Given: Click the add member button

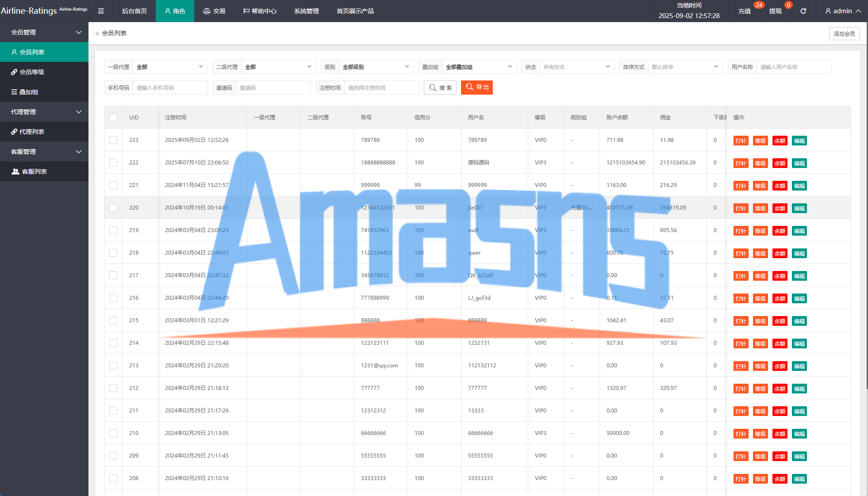Looking at the screenshot, I should pyautogui.click(x=844, y=34).
